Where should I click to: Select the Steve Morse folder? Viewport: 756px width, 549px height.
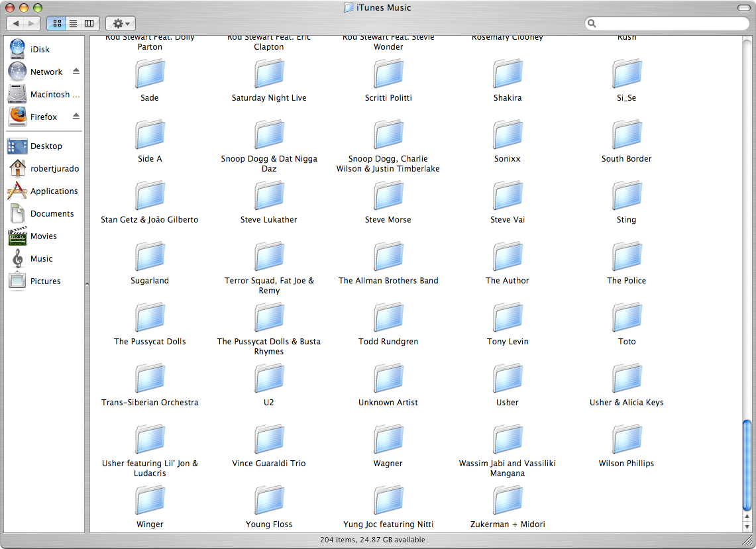click(x=388, y=195)
